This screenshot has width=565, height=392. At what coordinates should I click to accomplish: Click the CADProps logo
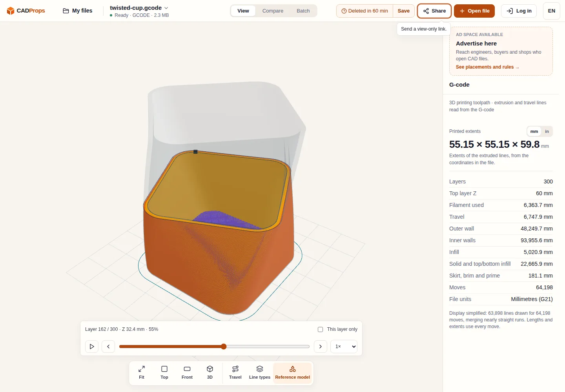[26, 11]
